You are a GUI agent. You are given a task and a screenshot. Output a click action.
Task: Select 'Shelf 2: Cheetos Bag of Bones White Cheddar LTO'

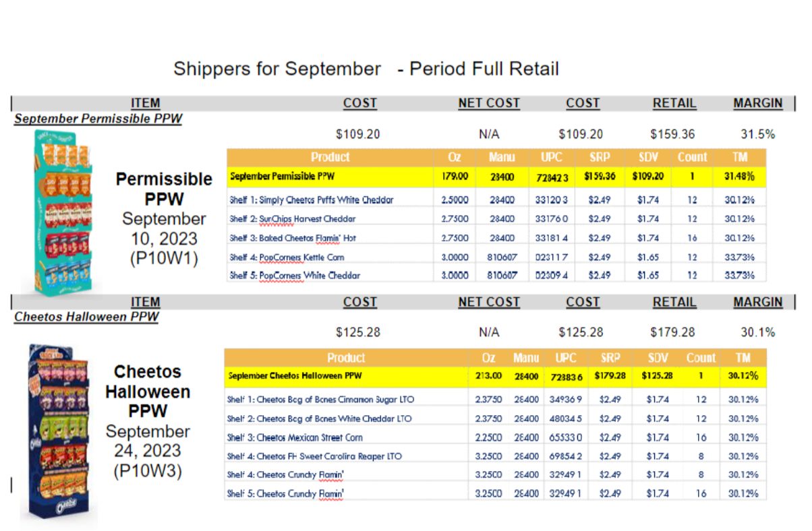pyautogui.click(x=319, y=418)
